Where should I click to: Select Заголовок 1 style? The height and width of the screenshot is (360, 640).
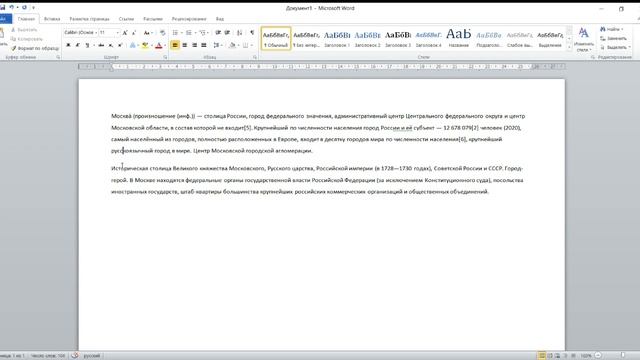point(337,39)
